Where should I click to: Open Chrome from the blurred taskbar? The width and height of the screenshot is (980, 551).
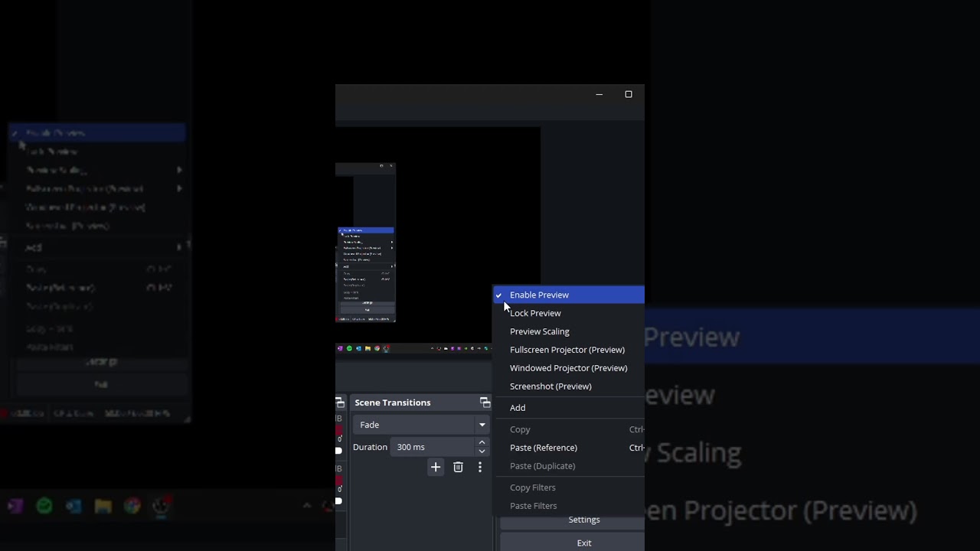click(132, 506)
